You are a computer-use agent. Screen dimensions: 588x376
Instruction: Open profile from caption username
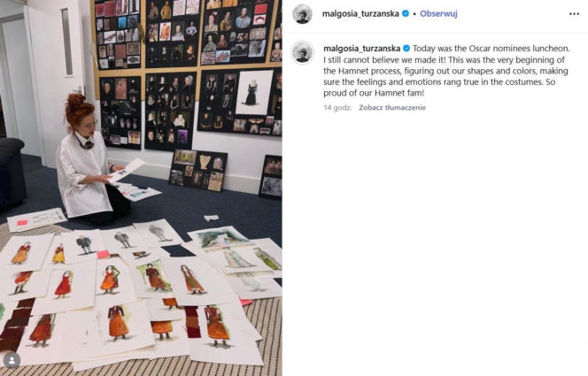(361, 49)
